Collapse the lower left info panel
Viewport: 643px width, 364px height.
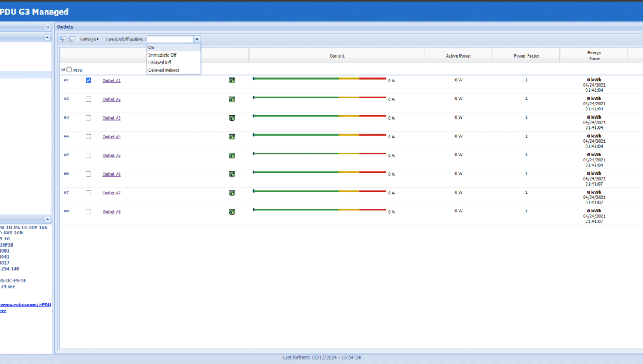coord(47,219)
